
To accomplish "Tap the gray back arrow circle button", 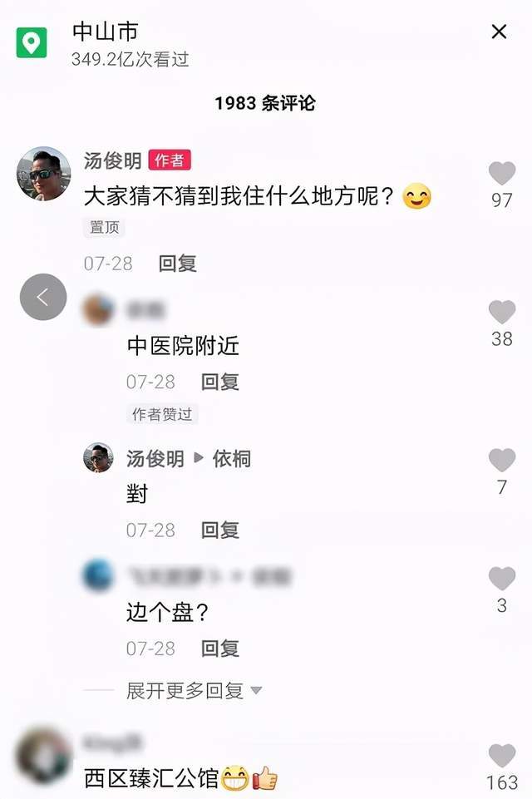I will (x=43, y=297).
